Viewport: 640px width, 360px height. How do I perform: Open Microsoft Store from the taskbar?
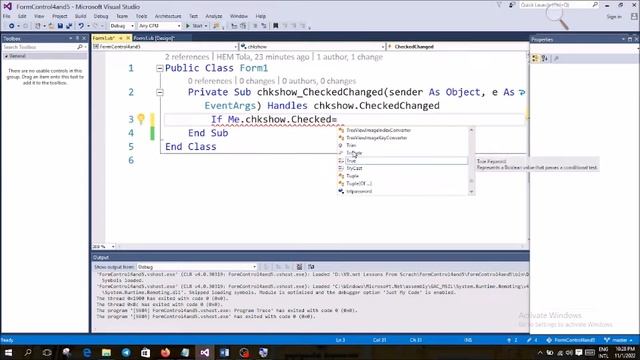coord(145,352)
